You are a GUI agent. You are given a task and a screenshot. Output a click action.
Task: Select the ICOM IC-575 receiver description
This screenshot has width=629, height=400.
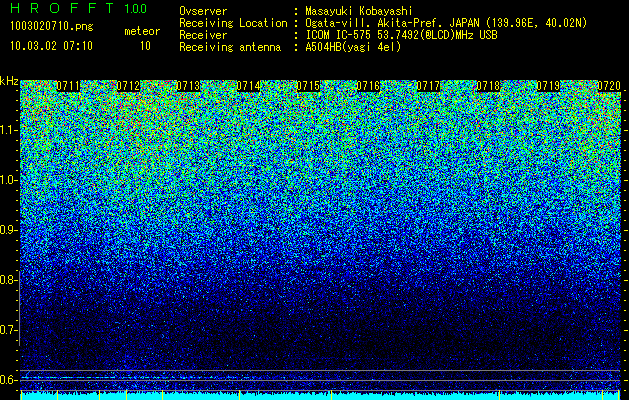[401, 35]
